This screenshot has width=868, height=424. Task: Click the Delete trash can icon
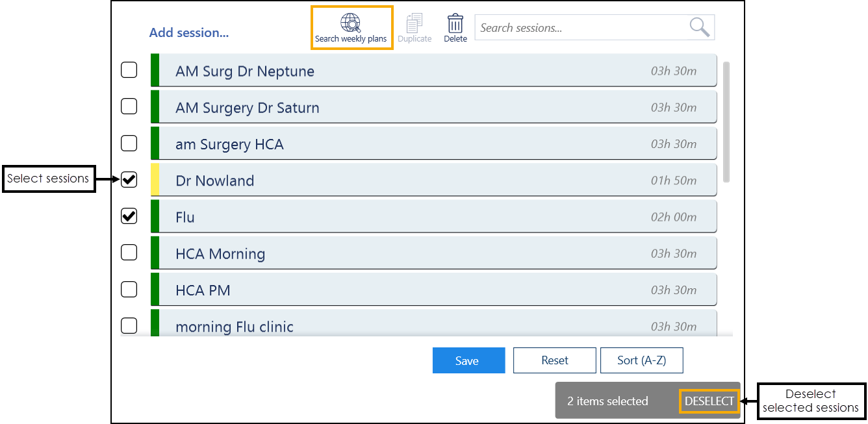[455, 23]
